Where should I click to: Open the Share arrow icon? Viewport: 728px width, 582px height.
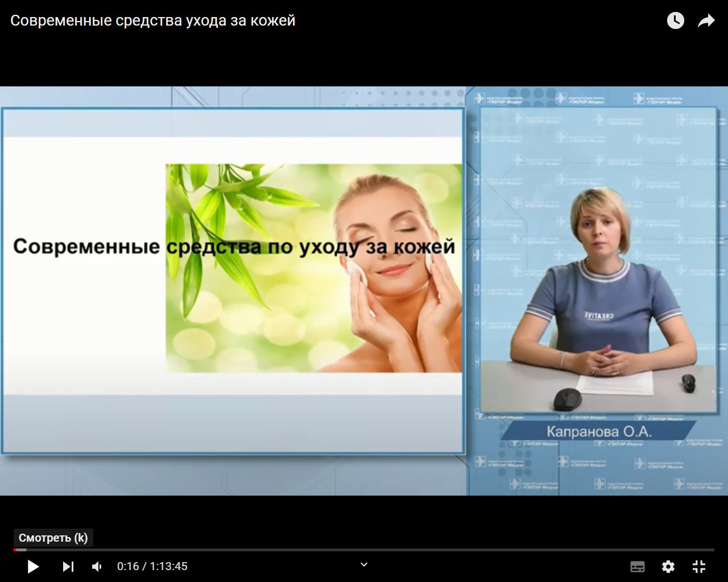(706, 21)
